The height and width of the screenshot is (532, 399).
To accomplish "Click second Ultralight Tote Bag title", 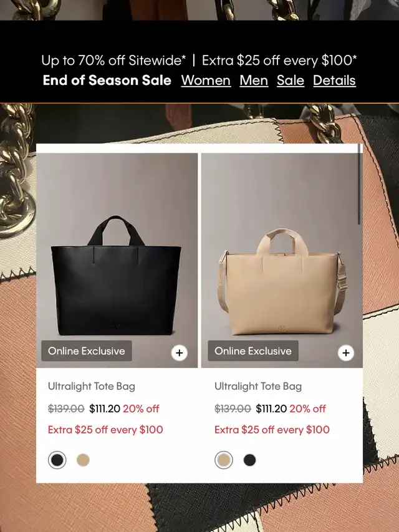I will pos(258,386).
